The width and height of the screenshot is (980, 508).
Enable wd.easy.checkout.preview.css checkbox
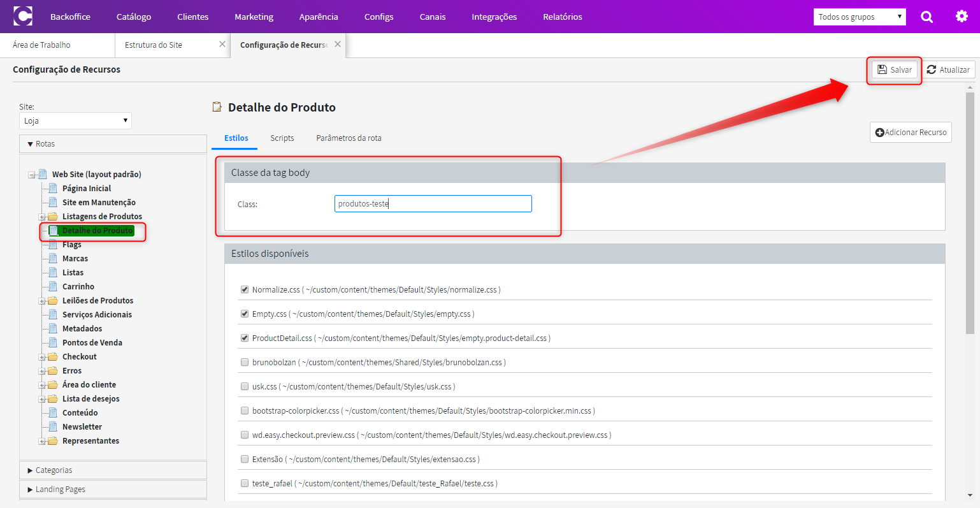coord(245,435)
